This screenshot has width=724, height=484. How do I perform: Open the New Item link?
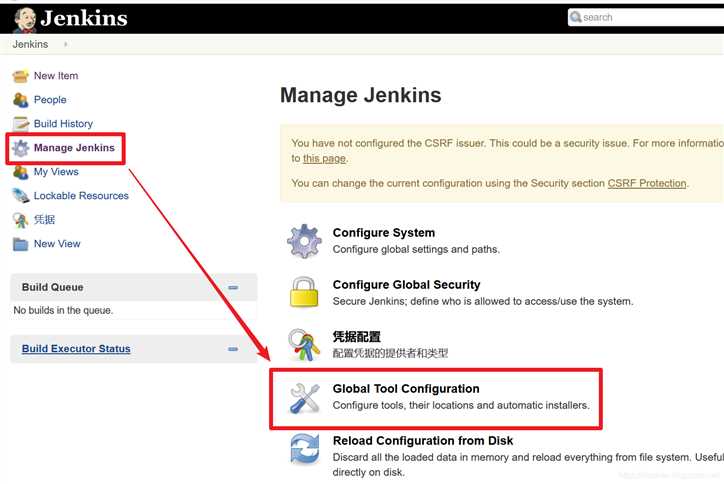56,76
